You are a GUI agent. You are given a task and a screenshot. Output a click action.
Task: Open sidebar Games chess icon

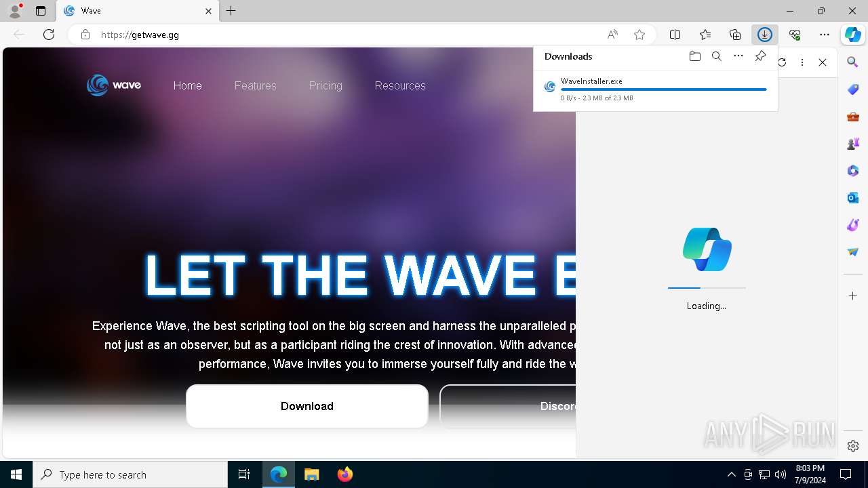coord(853,144)
